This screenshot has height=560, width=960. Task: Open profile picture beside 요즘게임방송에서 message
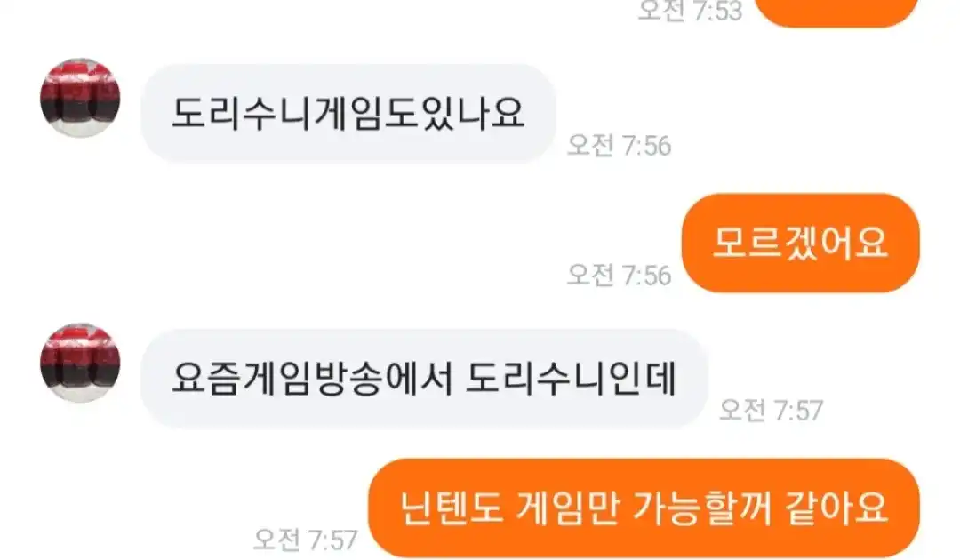80,363
